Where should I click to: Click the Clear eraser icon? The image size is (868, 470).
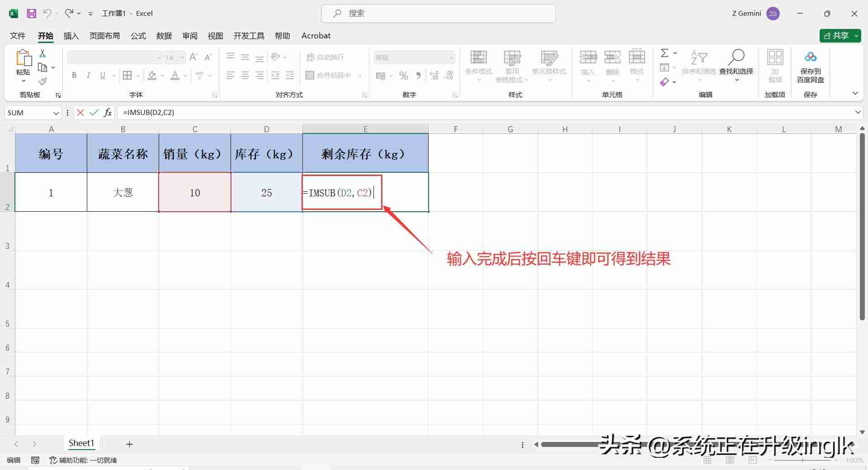click(x=664, y=82)
